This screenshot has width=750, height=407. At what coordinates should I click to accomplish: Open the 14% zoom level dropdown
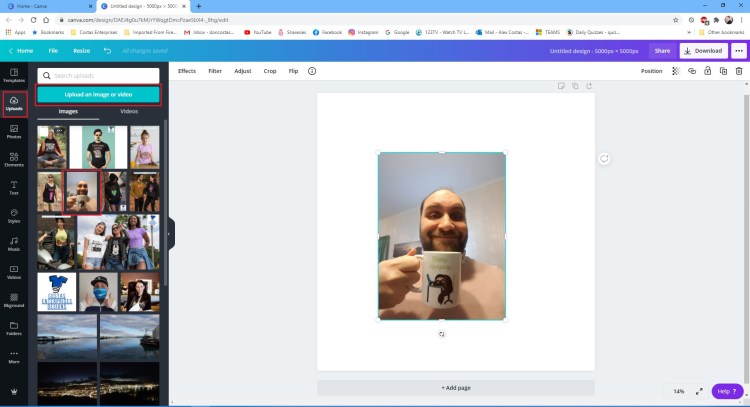(x=679, y=391)
